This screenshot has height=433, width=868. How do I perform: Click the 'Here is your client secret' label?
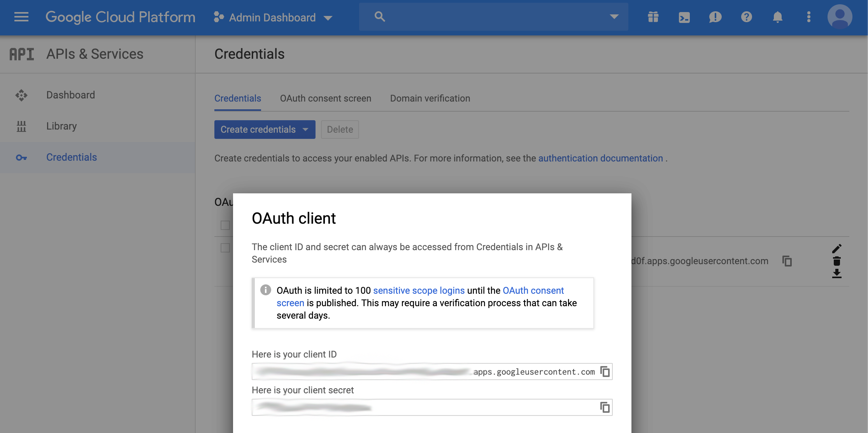point(303,390)
